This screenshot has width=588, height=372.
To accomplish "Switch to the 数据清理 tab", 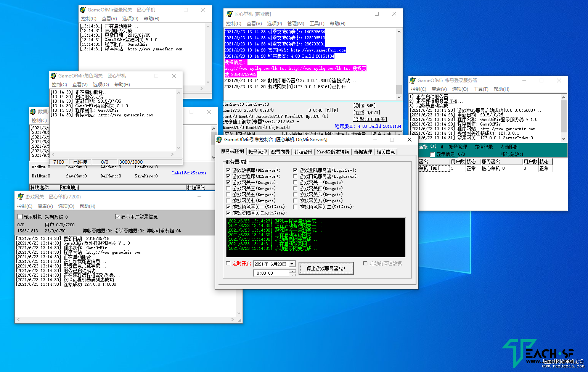I will 363,152.
